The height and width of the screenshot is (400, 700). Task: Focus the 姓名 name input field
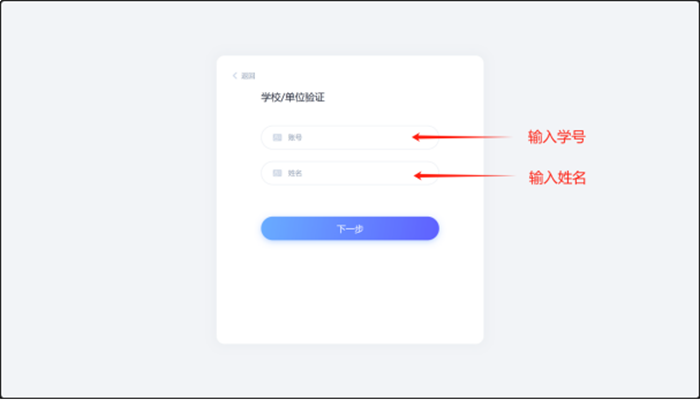[350, 173]
